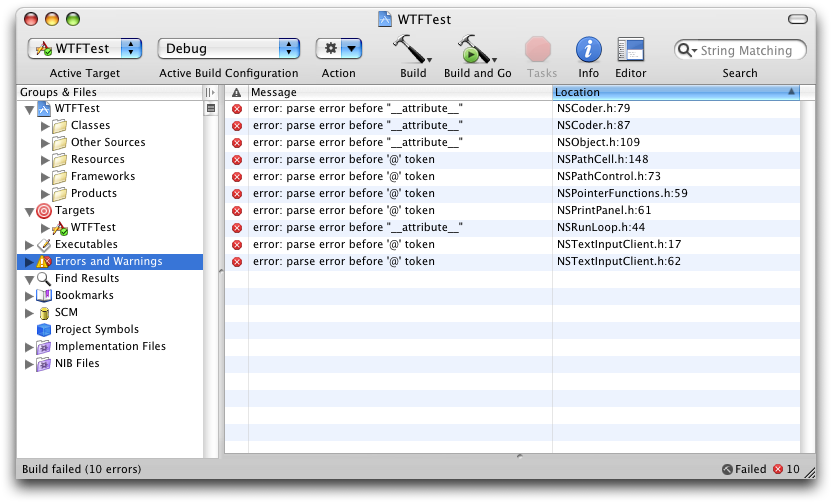Click the Build and Go icon
The image size is (832, 503).
pos(476,50)
